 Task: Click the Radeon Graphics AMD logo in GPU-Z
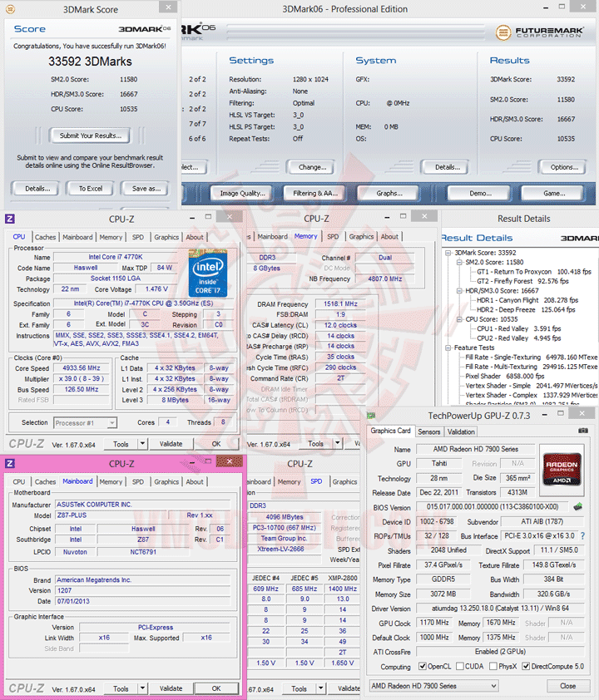562,469
